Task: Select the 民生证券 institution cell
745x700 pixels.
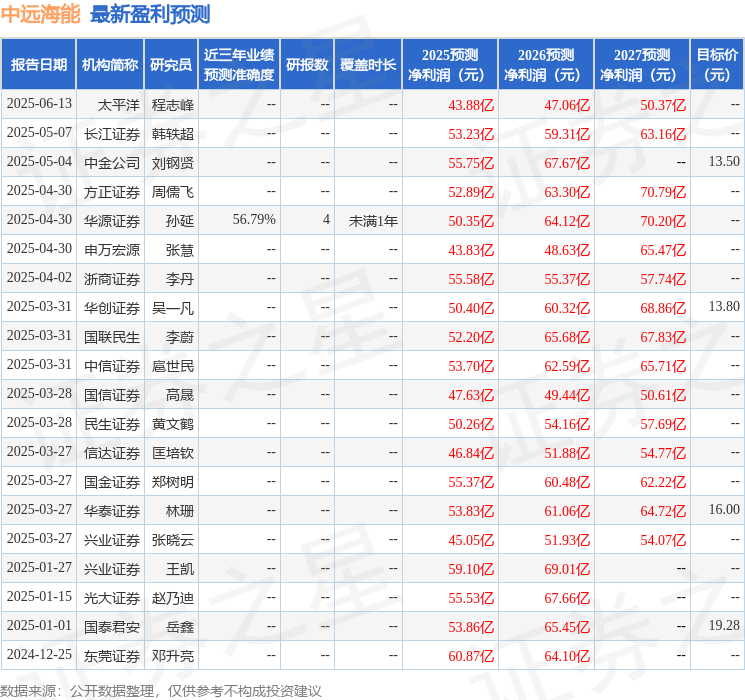Action: point(112,424)
